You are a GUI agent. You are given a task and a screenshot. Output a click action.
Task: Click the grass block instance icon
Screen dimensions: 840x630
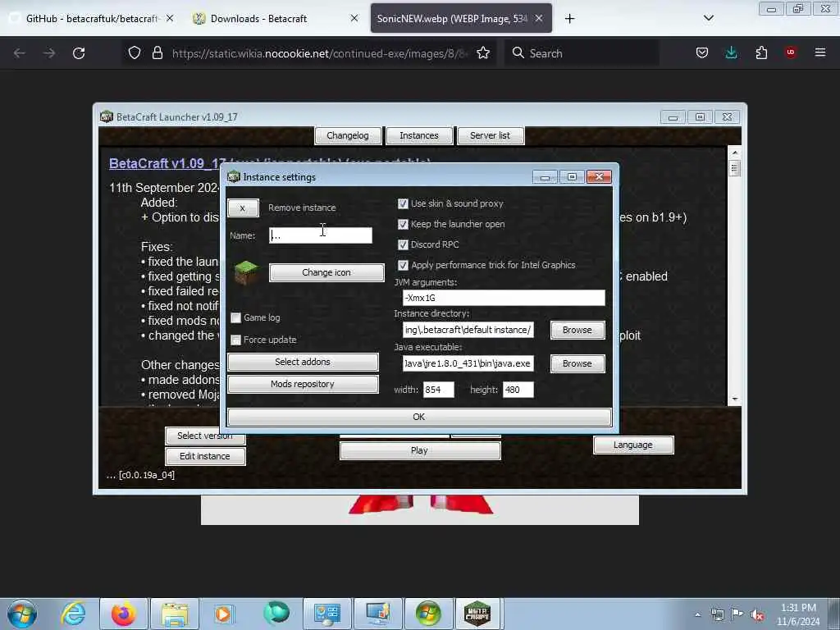[246, 272]
